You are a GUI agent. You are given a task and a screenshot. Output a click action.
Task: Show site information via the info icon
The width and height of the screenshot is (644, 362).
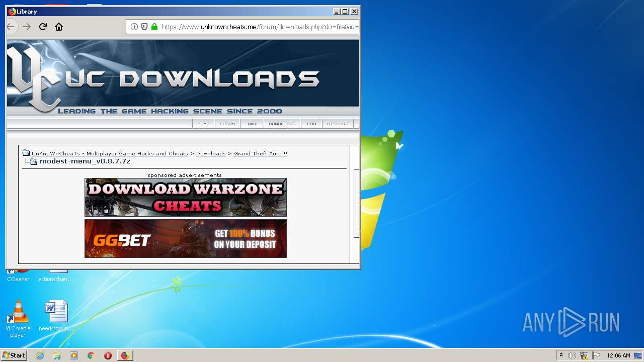click(134, 27)
